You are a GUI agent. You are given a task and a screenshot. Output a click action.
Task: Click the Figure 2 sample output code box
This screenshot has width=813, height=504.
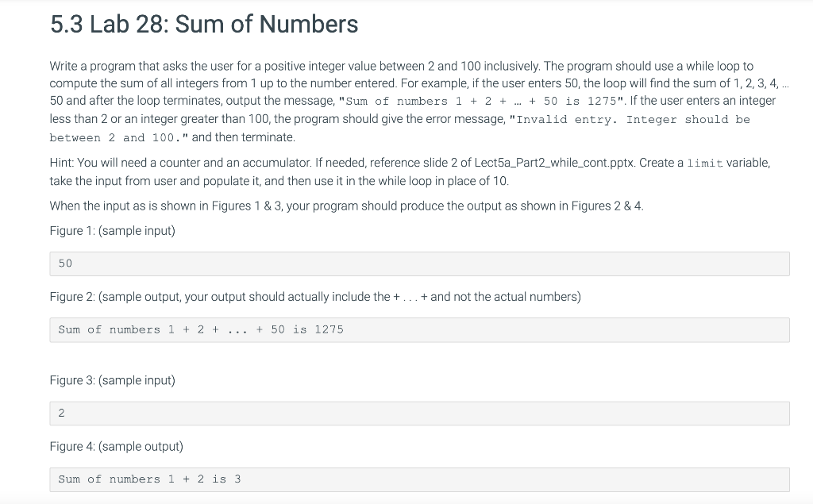[419, 329]
